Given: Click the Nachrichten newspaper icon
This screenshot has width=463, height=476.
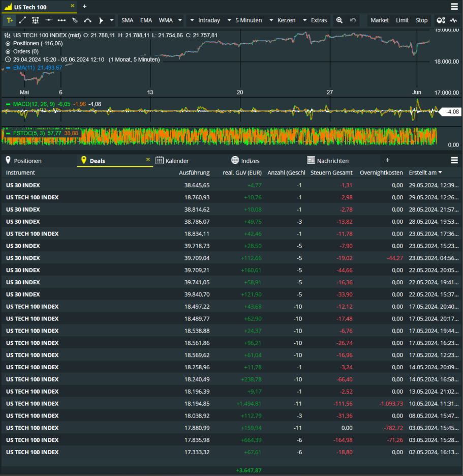Looking at the screenshot, I should tap(311, 160).
